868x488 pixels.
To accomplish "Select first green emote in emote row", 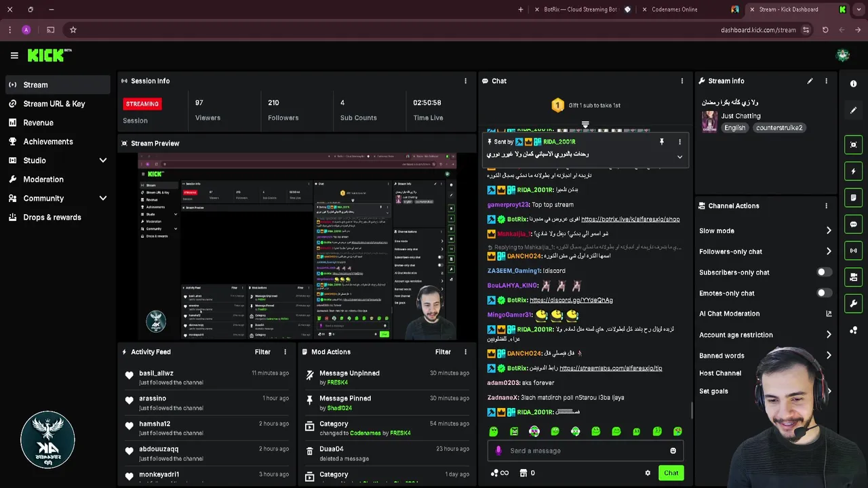I will click(494, 431).
